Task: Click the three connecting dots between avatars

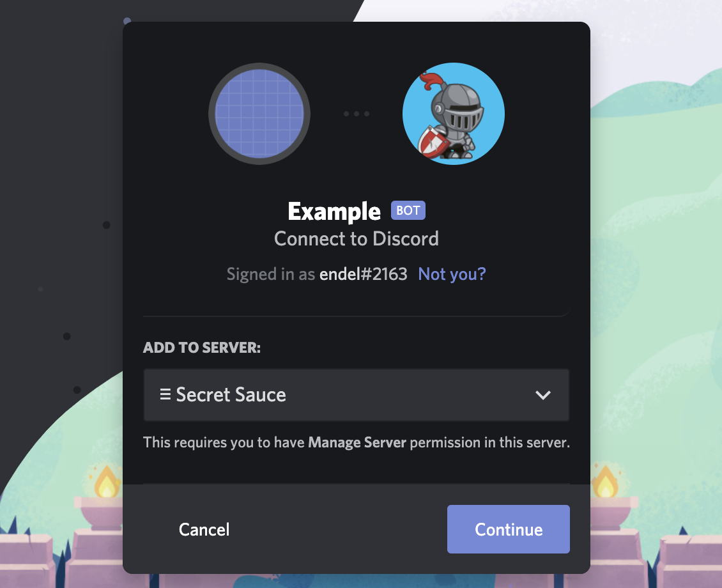Action: click(357, 114)
